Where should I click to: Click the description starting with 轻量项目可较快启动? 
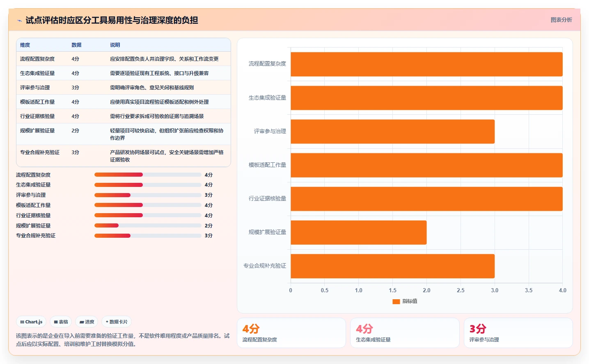167,134
